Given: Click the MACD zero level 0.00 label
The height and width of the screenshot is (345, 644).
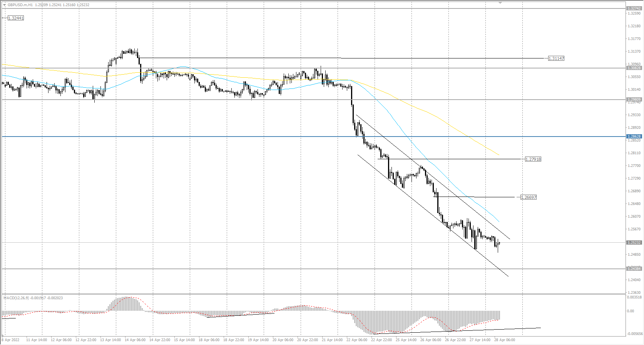Looking at the screenshot, I should [x=631, y=311].
